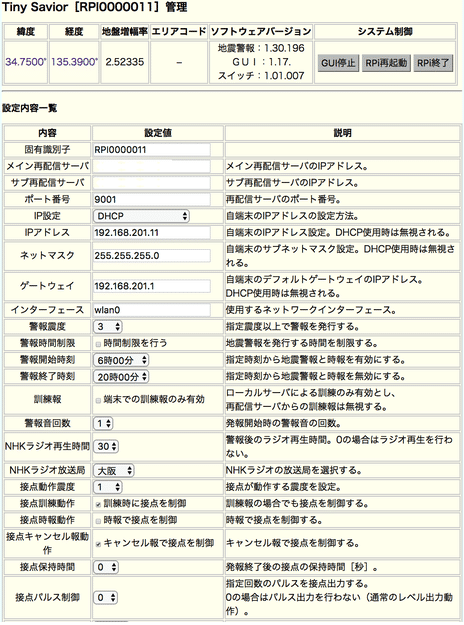Toggle the 端末での訓練報のみ有効 checkbox
The width and height of the screenshot is (464, 625).
[x=98, y=400]
